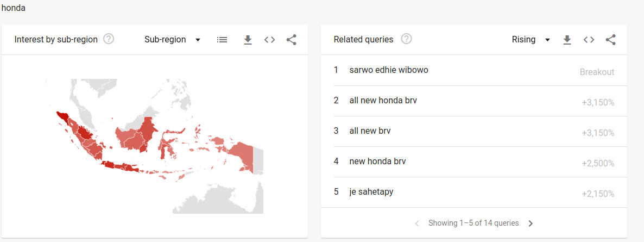The width and height of the screenshot is (644, 242).
Task: Embed the Related queries card
Action: (589, 40)
